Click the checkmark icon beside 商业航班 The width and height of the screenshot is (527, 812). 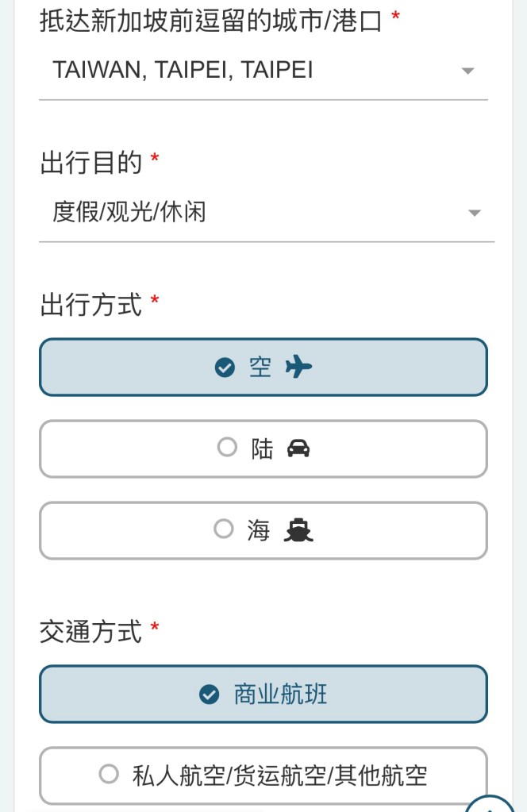pos(209,695)
